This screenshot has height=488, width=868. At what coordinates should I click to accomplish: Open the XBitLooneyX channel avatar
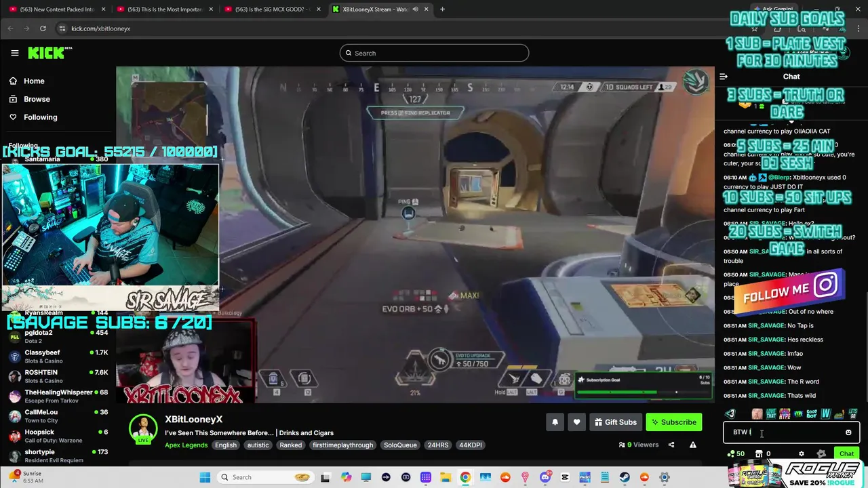143,428
